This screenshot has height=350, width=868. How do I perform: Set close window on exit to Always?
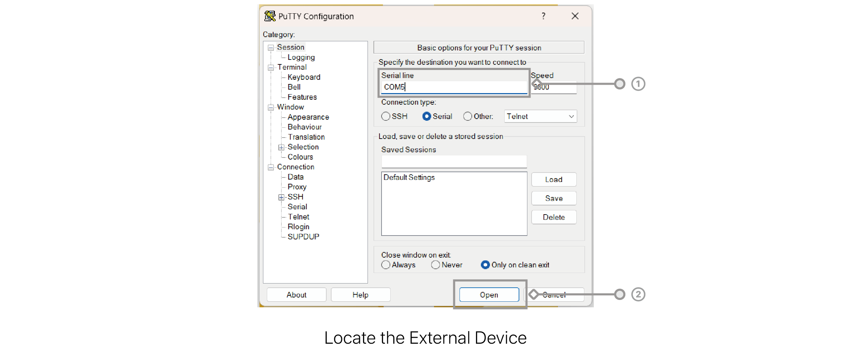[x=386, y=265]
